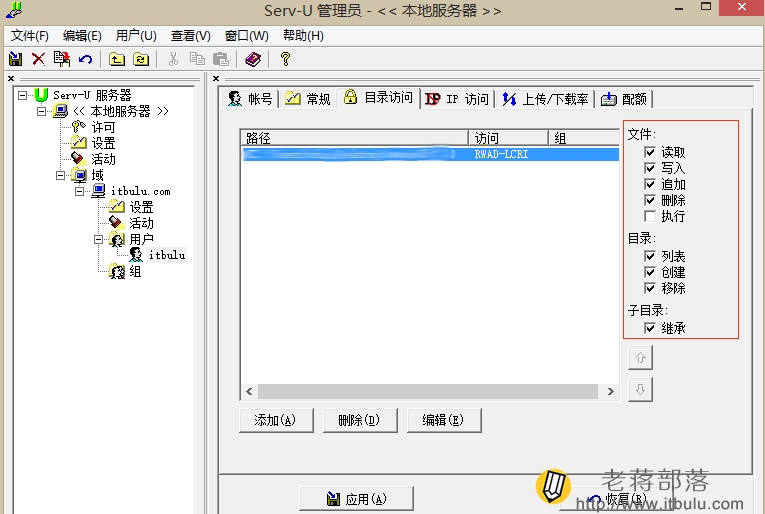Open 活动 under itbulu.com domain
Image resolution: width=765 pixels, height=514 pixels.
141,223
